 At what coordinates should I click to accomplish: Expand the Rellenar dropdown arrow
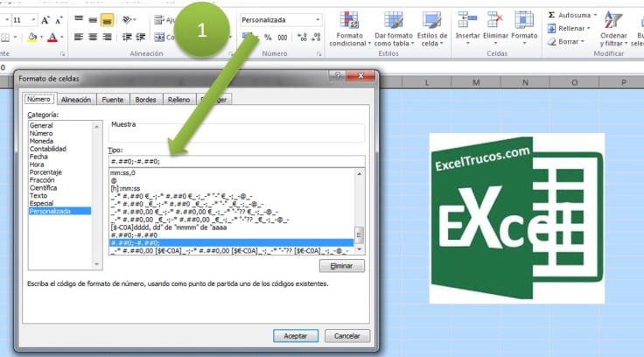click(589, 28)
